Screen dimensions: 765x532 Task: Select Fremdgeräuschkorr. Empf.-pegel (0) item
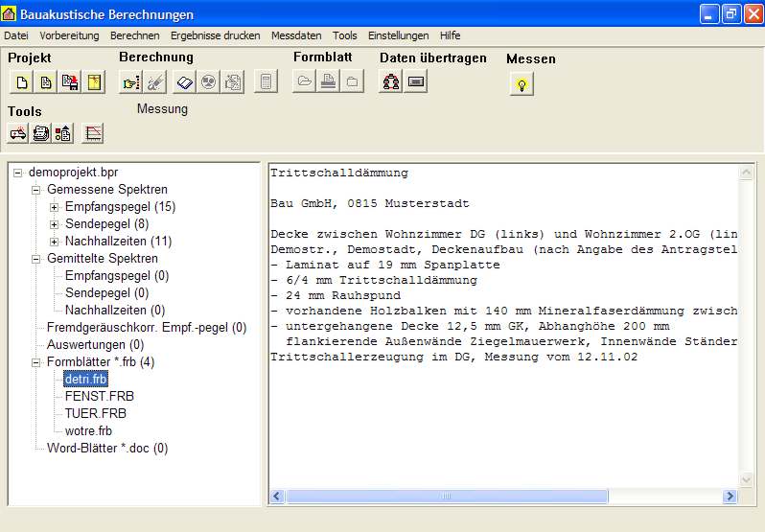pyautogui.click(x=147, y=328)
